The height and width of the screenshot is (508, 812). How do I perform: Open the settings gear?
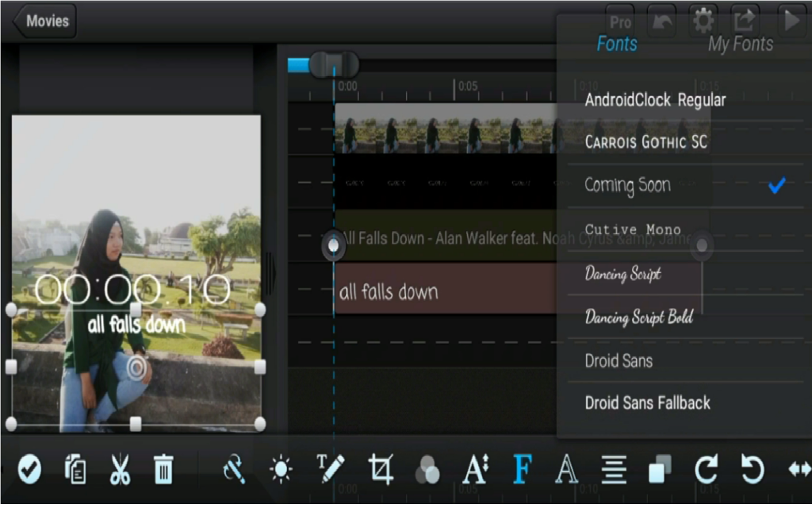(x=703, y=21)
